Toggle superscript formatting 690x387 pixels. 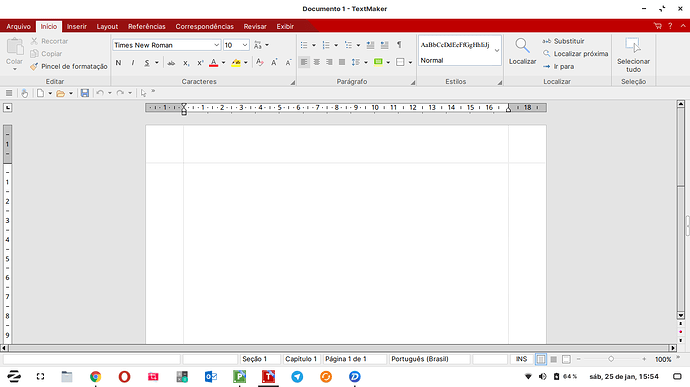click(x=200, y=63)
